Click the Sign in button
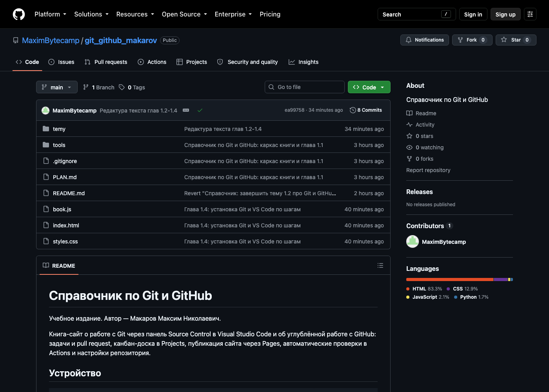Viewport: 549px width, 392px height. click(x=473, y=14)
